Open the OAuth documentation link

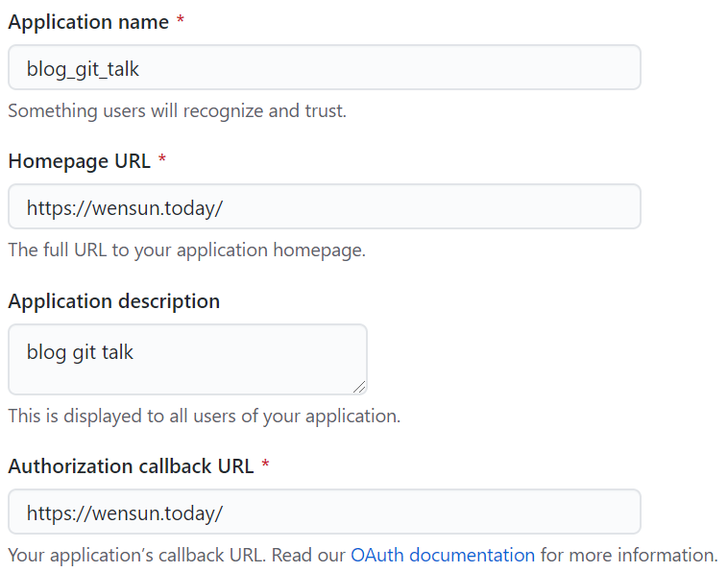click(x=443, y=555)
